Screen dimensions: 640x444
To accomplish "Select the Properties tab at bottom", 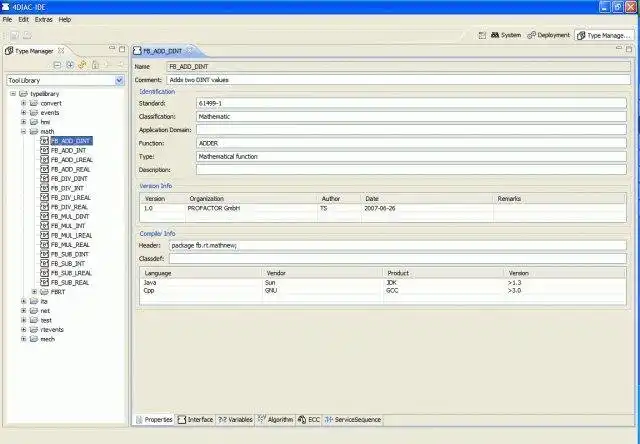I will (x=154, y=420).
